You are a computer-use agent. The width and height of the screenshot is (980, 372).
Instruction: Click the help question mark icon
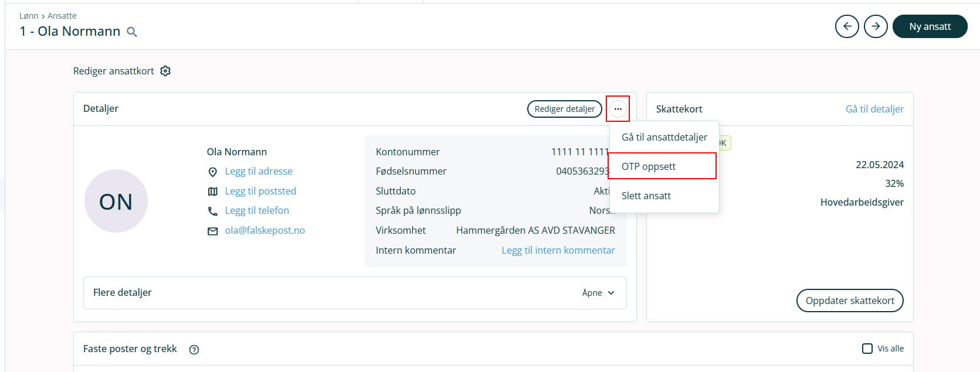(194, 349)
